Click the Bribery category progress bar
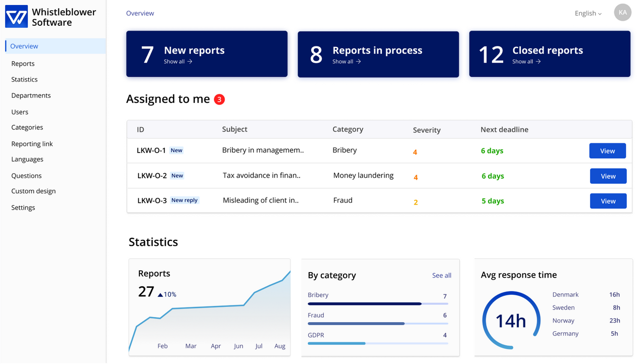639x364 pixels. tap(377, 304)
